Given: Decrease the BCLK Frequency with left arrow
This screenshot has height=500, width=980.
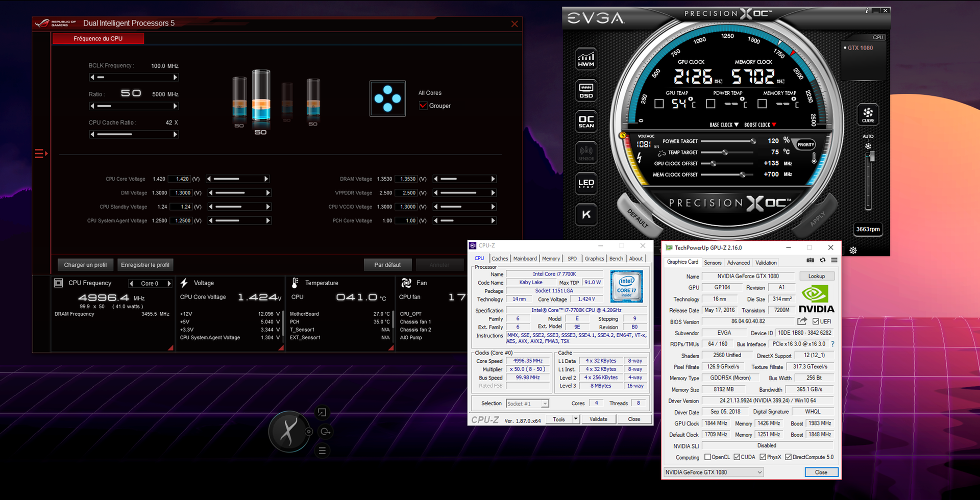Looking at the screenshot, I should tap(92, 78).
